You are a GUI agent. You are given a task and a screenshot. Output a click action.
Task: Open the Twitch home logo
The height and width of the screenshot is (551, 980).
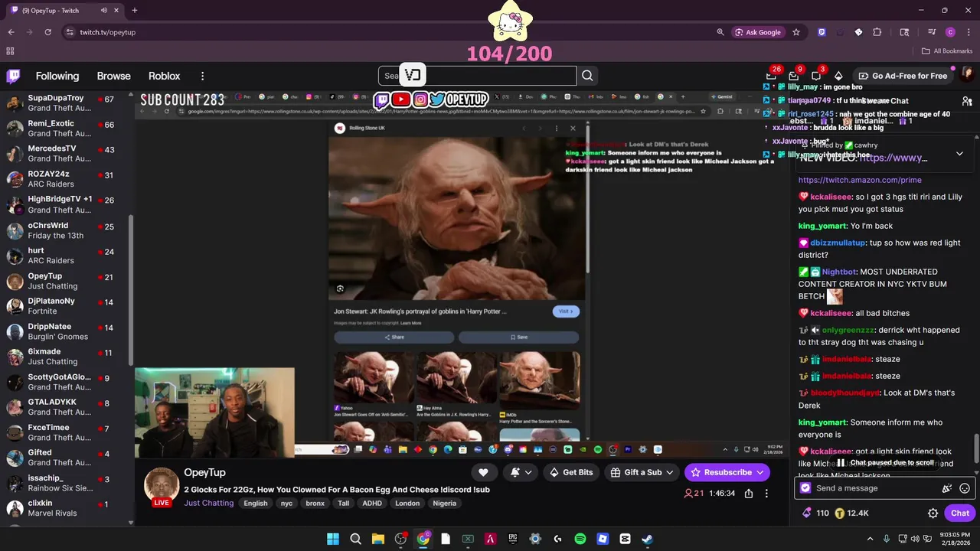13,76
